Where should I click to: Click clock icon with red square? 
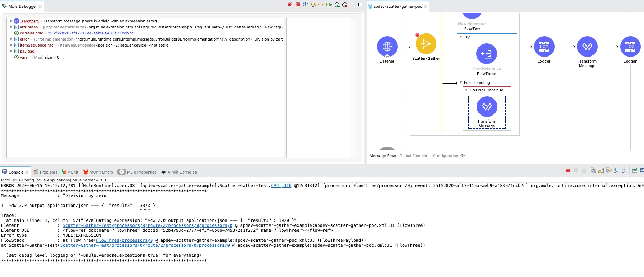click(345, 5)
